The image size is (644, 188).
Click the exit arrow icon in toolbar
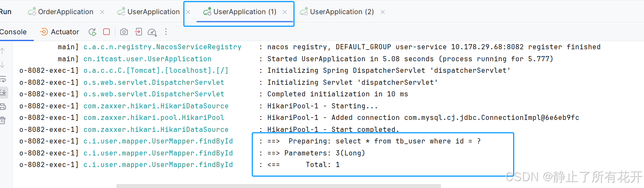tap(138, 32)
